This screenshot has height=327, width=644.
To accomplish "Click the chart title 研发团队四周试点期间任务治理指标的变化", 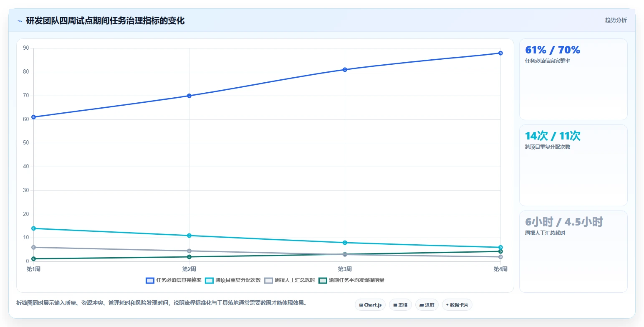I will coord(105,20).
